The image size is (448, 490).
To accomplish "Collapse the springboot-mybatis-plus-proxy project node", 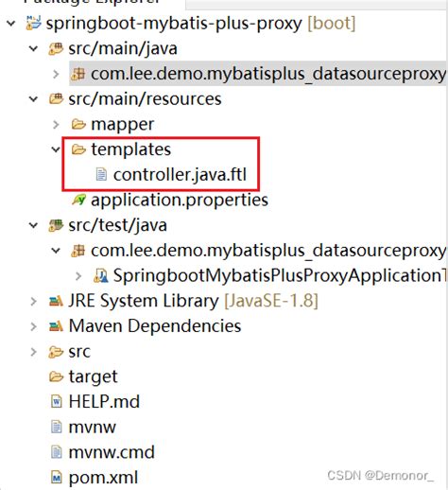I will pos(11,24).
